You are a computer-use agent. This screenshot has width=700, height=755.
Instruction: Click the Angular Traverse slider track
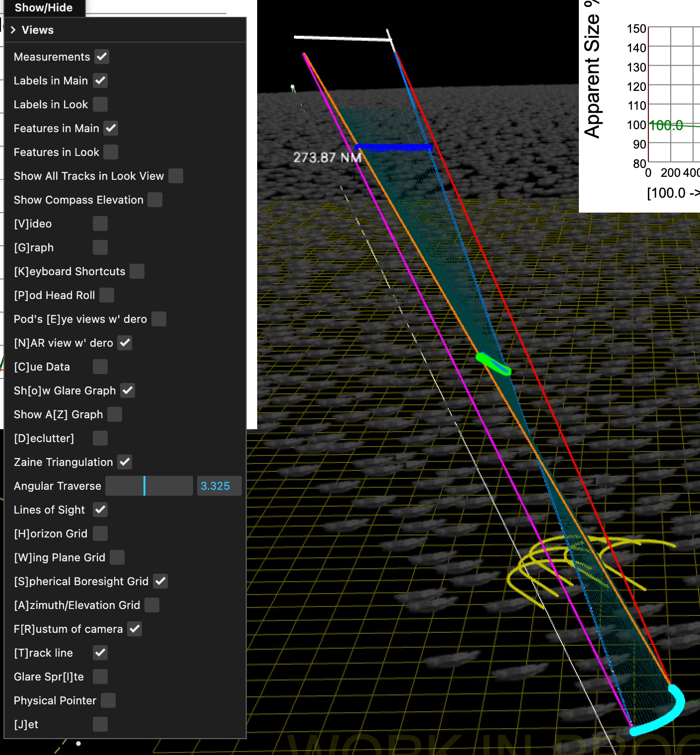tap(149, 486)
